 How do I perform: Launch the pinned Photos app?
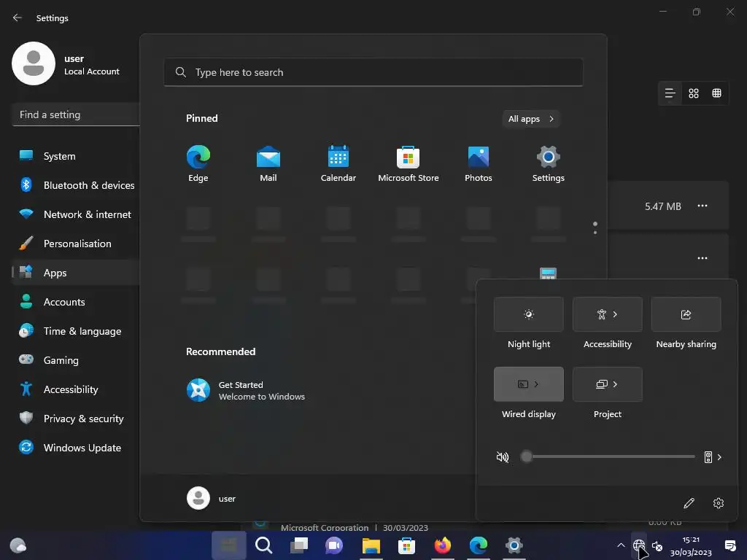pyautogui.click(x=479, y=164)
